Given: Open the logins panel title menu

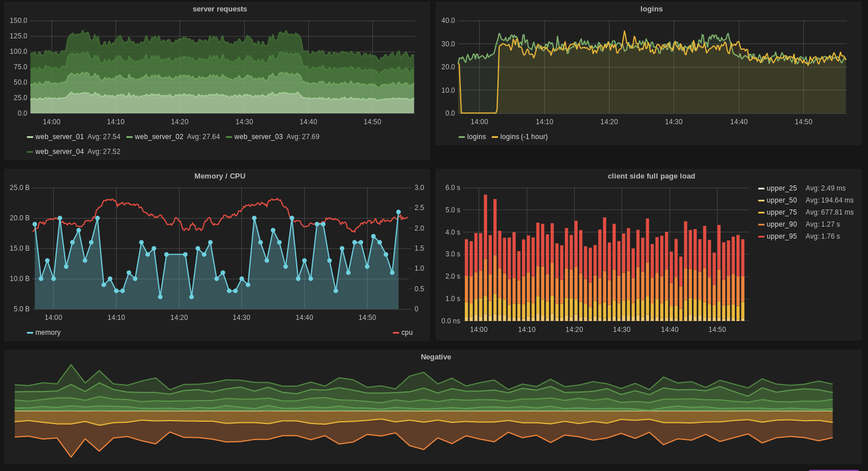Looking at the screenshot, I should coord(651,9).
